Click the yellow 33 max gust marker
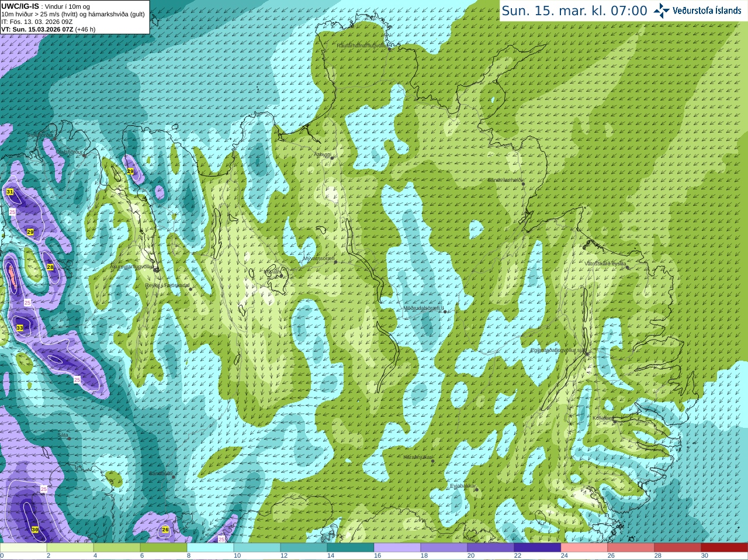Image resolution: width=748 pixels, height=560 pixels. coord(20,328)
